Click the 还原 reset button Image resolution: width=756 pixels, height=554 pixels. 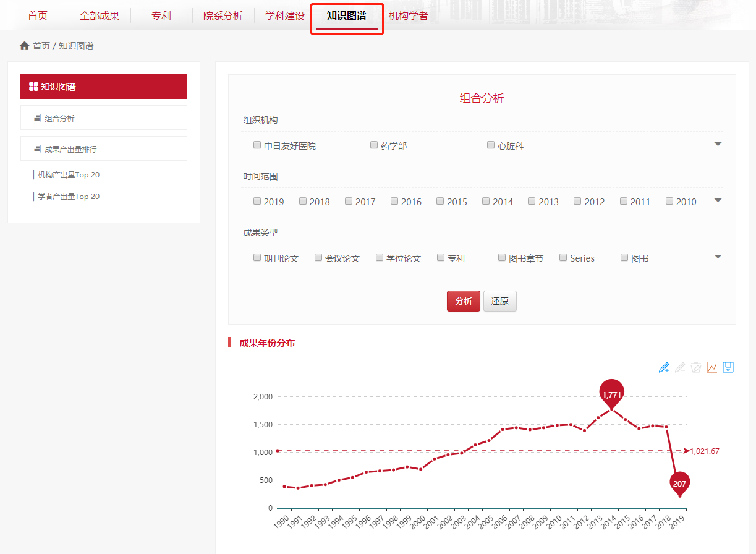click(499, 301)
